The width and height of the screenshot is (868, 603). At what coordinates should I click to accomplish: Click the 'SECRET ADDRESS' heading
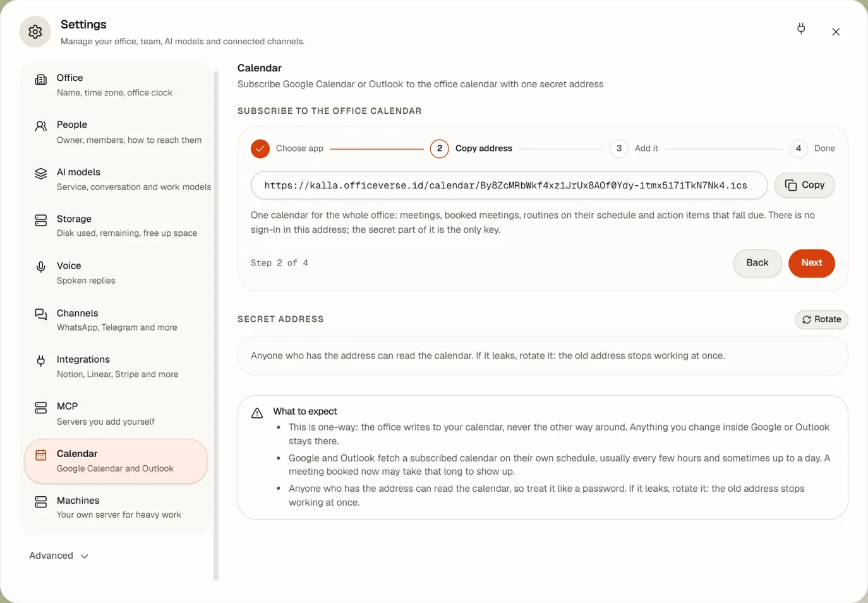coord(280,319)
